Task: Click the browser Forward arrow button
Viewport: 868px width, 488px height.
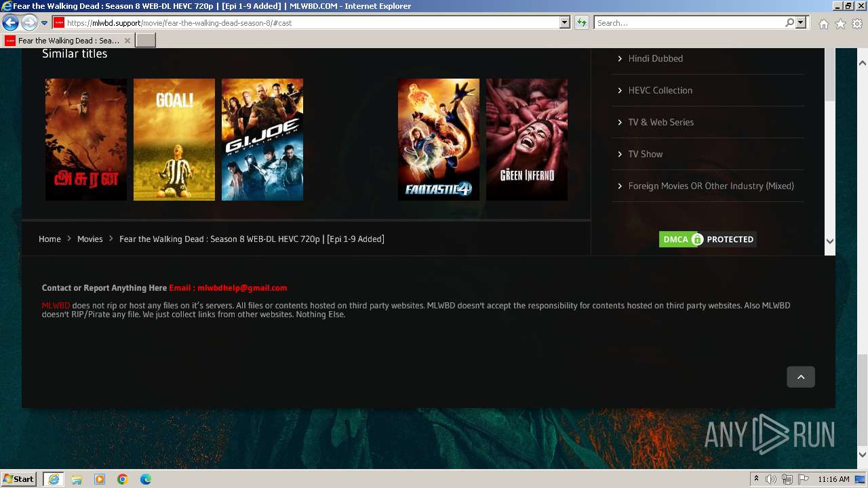Action: [28, 23]
